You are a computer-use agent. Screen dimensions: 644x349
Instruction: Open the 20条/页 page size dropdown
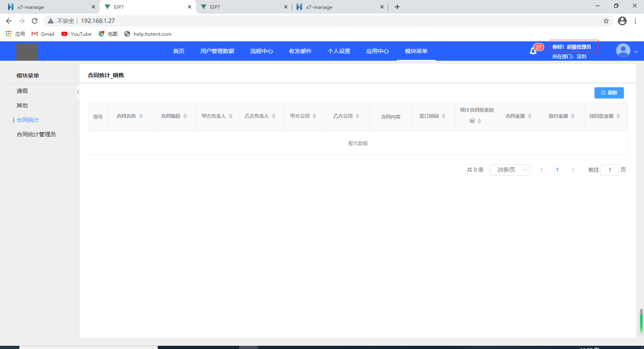(x=510, y=170)
